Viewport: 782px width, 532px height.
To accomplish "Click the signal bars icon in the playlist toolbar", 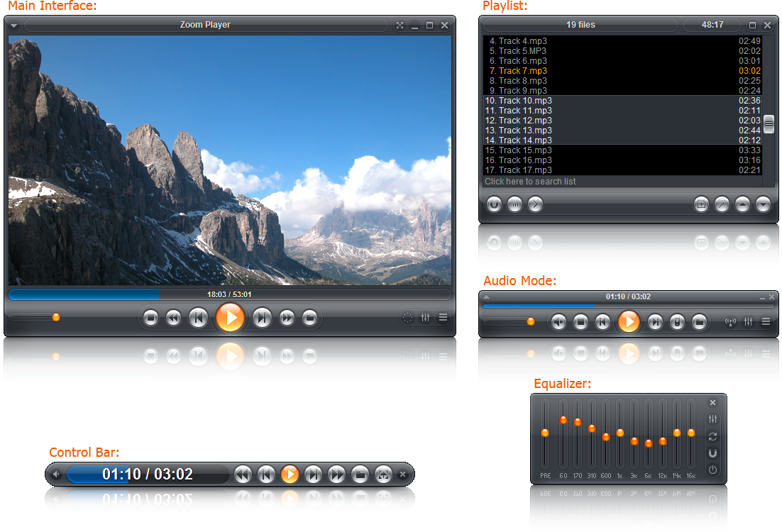I will 514,204.
